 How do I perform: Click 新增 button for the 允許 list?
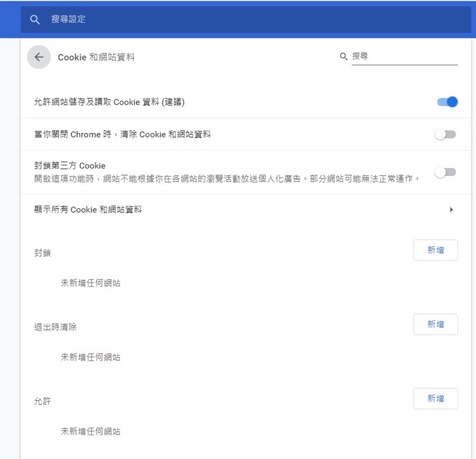click(435, 398)
